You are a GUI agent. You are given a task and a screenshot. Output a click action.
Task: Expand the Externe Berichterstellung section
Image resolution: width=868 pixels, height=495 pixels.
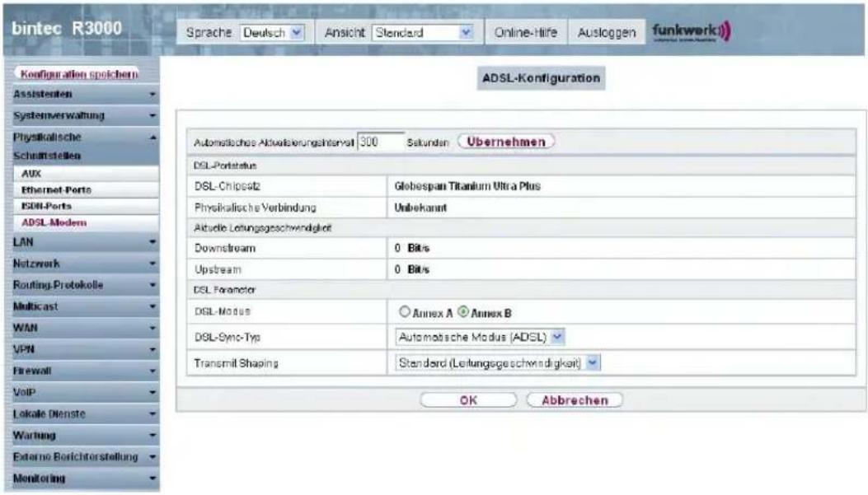[x=85, y=457]
